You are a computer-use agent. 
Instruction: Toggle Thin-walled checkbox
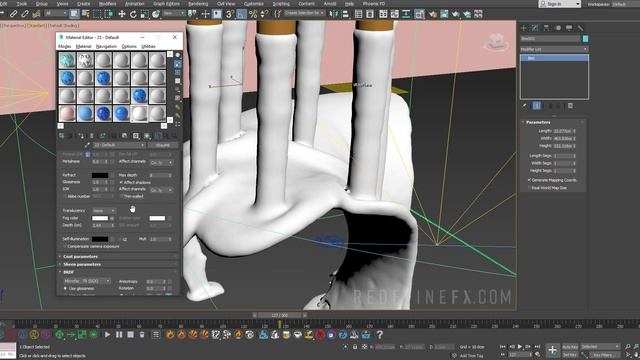coord(121,196)
